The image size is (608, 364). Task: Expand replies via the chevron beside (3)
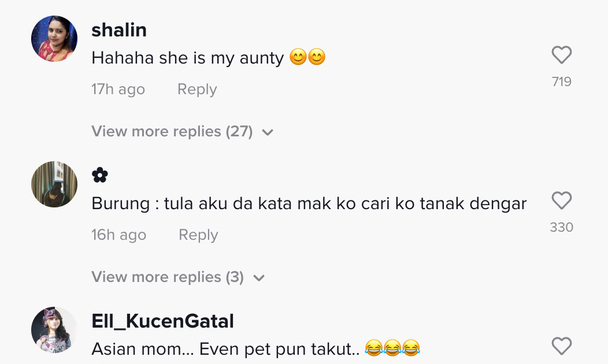tap(258, 278)
